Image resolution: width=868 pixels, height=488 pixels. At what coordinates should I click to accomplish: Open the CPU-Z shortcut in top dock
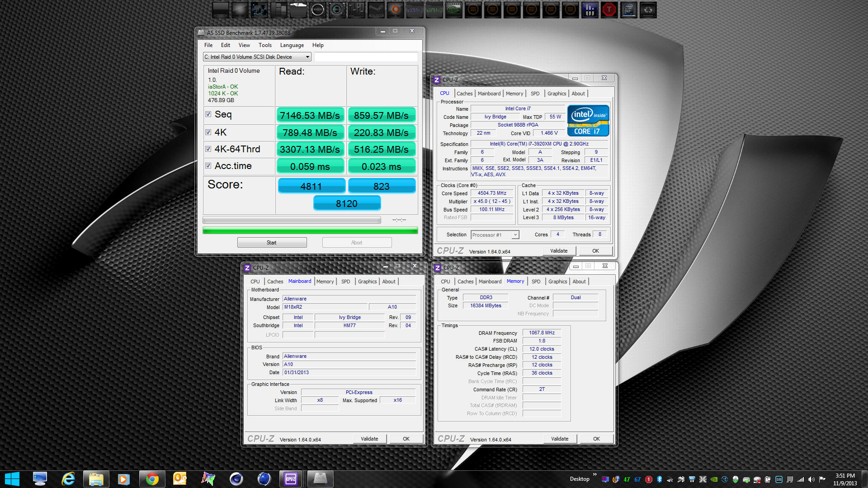tap(415, 9)
